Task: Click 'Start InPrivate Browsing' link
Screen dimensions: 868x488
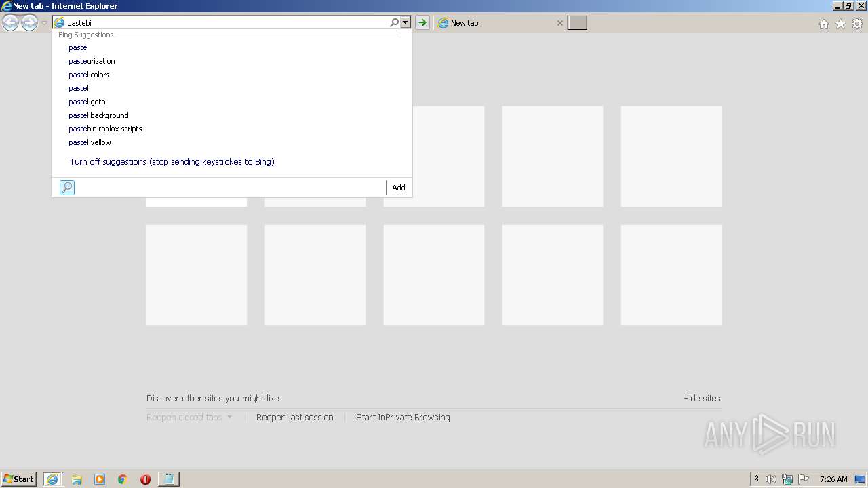Action: pyautogui.click(x=403, y=418)
